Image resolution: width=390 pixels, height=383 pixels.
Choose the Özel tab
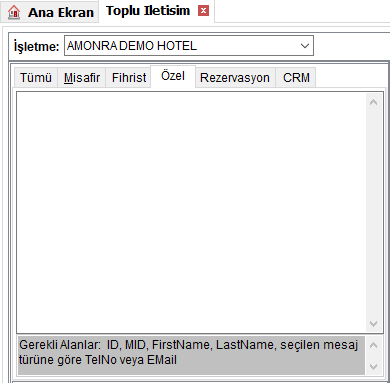click(173, 76)
